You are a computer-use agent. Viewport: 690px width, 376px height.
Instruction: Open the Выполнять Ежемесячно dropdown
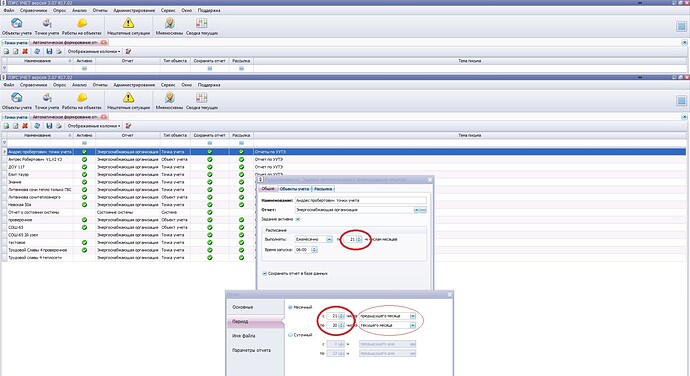tap(329, 239)
